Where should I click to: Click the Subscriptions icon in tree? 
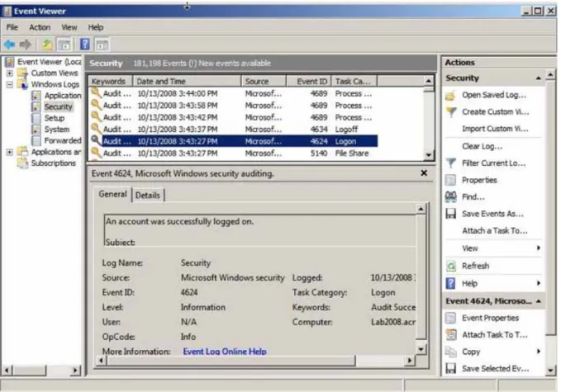(x=22, y=163)
